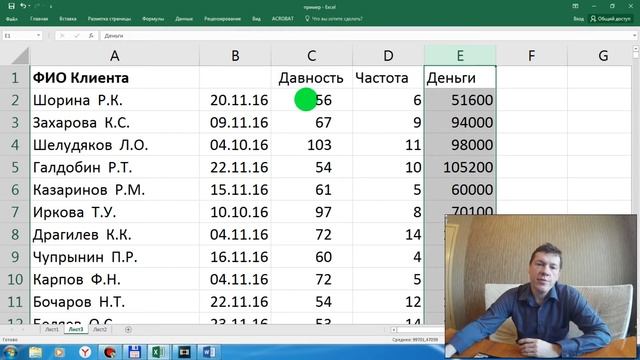Open the Данные ribbon tab
Screen dimensions: 640x360
click(x=184, y=19)
